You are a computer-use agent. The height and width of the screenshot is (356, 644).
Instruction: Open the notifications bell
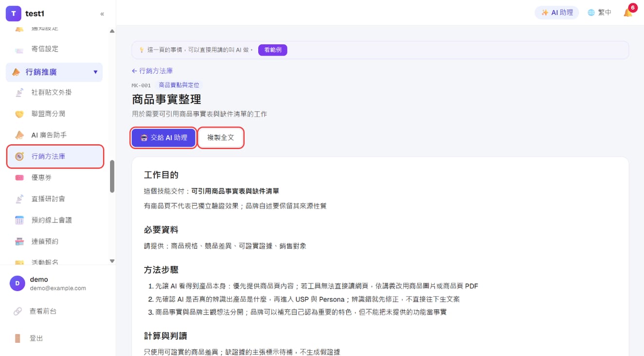pyautogui.click(x=628, y=13)
